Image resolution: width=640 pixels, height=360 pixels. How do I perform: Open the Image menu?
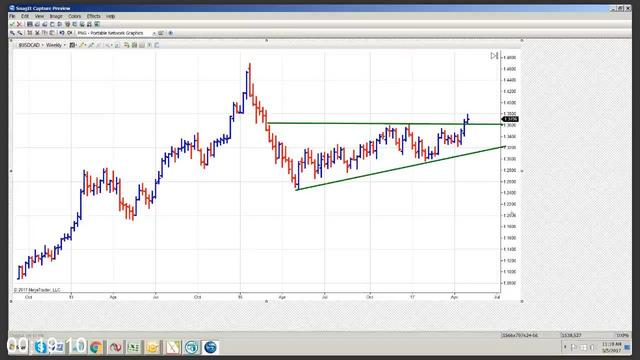56,16
